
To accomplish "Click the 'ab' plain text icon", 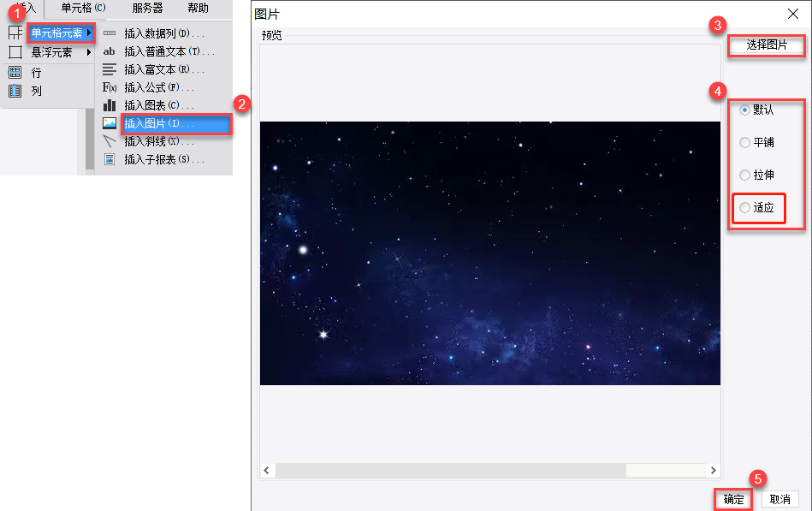I will click(x=110, y=51).
